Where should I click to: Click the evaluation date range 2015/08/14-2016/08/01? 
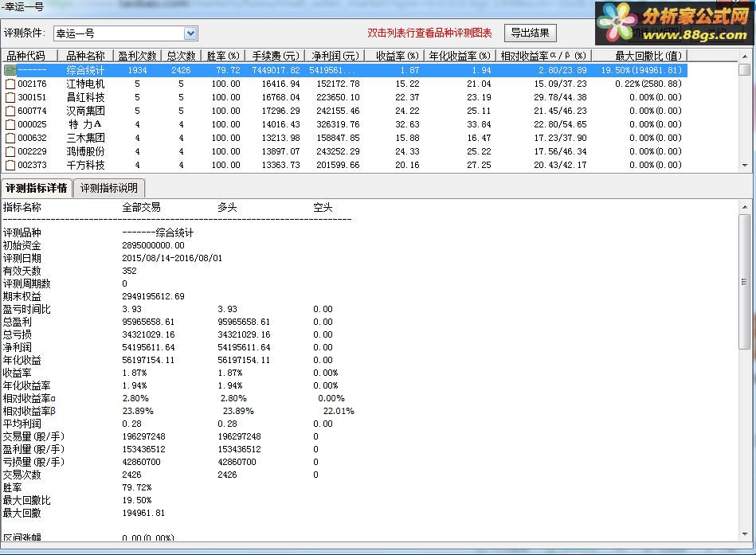172,258
